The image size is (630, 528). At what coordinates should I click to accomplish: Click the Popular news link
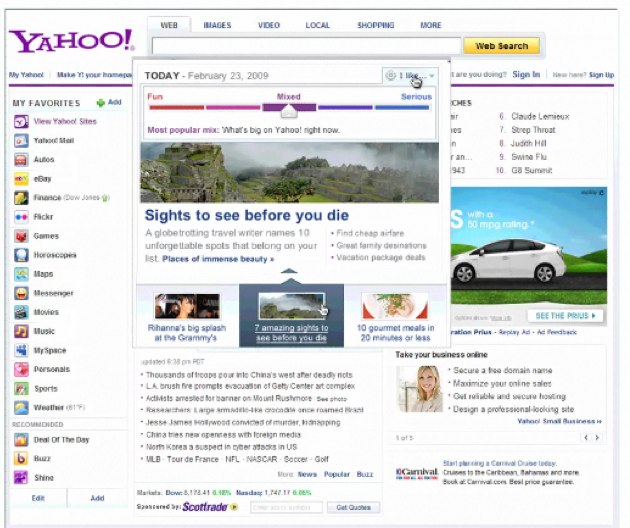337,475
